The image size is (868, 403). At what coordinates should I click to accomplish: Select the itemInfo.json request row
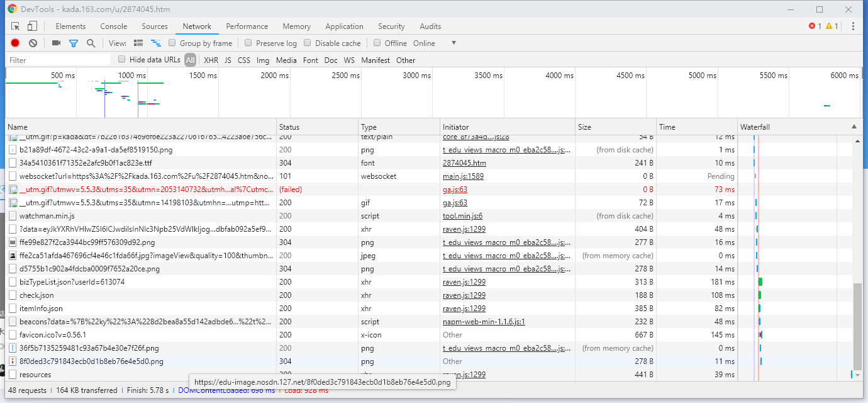pos(41,309)
